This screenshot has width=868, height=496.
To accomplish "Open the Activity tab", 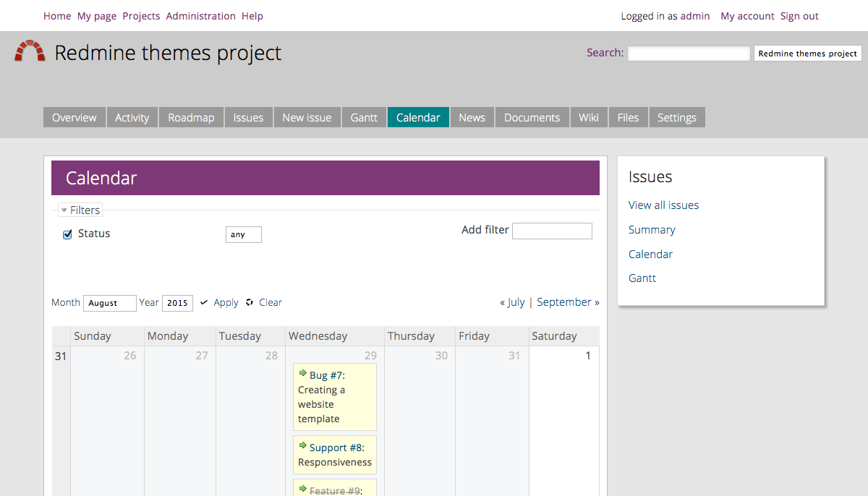I will pos(132,117).
